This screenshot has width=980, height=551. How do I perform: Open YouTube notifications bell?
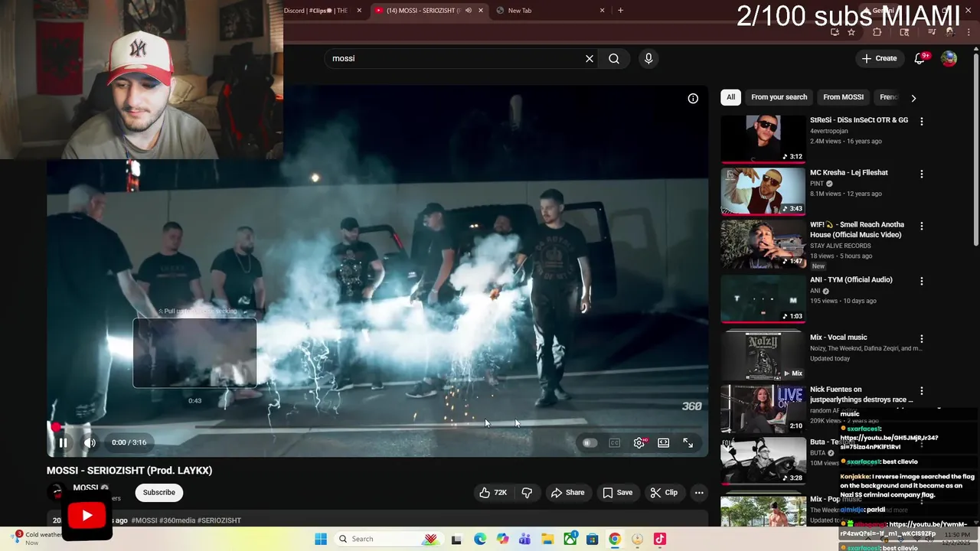tap(920, 58)
